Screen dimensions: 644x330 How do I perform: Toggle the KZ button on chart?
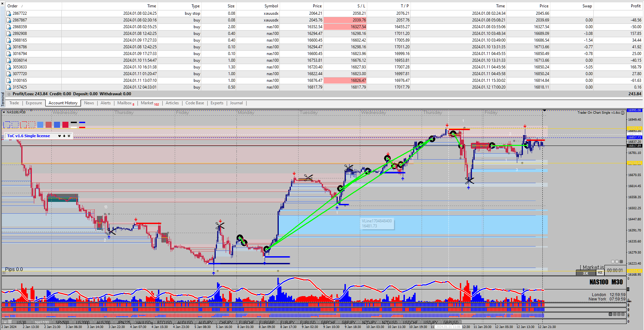pos(600,273)
